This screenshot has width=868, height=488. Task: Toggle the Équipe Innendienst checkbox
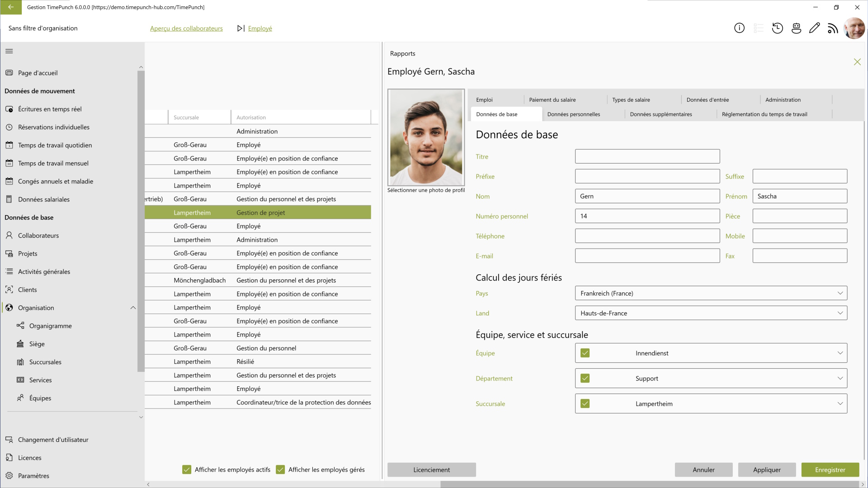click(585, 353)
